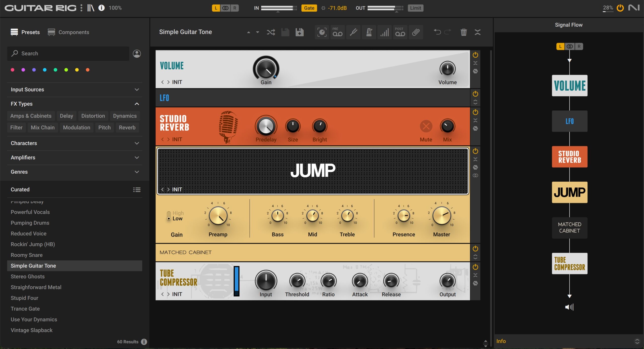644x349 pixels.
Task: Toggle the Studio Reverb Mute button
Action: coord(426,126)
